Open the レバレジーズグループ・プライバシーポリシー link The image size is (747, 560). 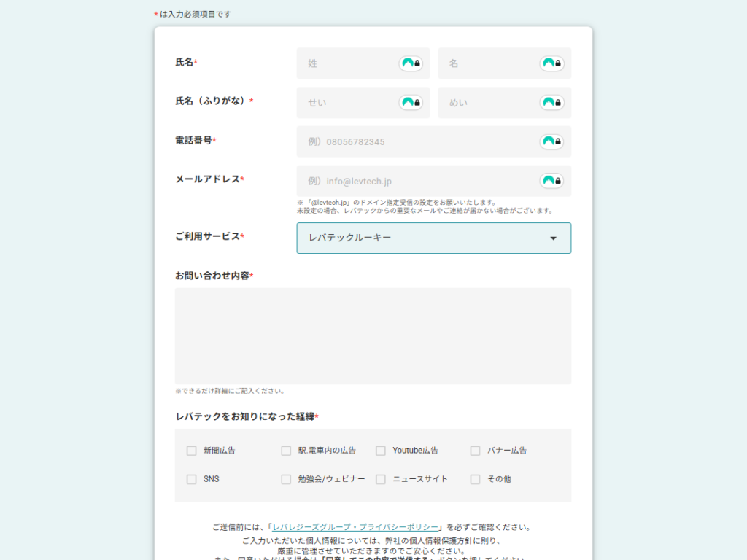(x=356, y=527)
